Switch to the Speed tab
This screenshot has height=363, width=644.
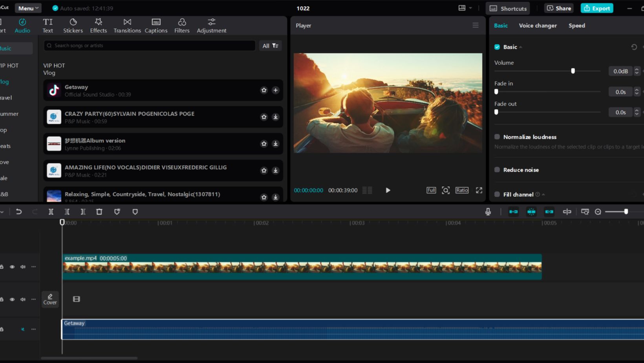(x=576, y=26)
